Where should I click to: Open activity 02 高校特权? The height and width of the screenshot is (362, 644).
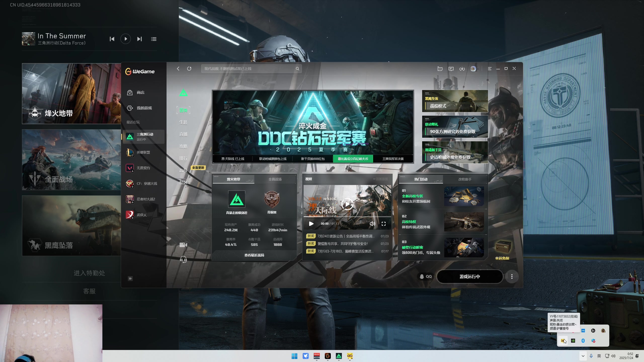pos(443,222)
